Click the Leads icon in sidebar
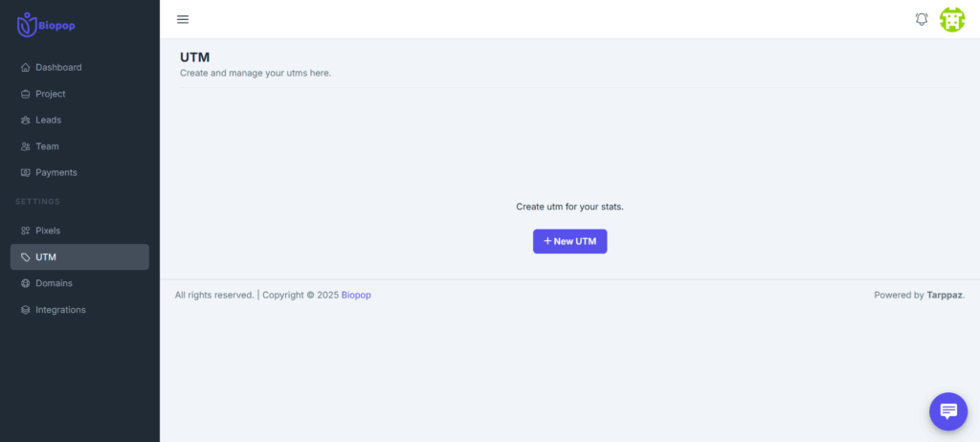Image resolution: width=980 pixels, height=442 pixels. 26,121
